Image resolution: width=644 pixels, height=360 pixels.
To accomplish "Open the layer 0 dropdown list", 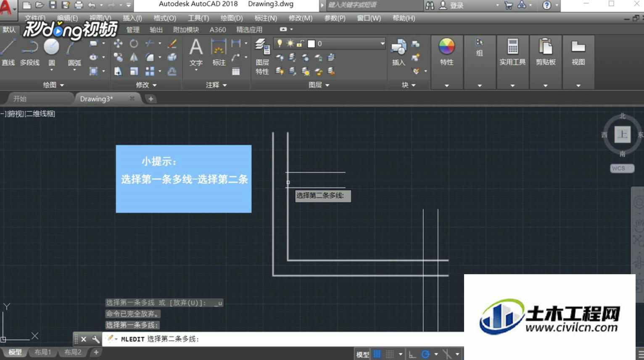I will (x=382, y=43).
